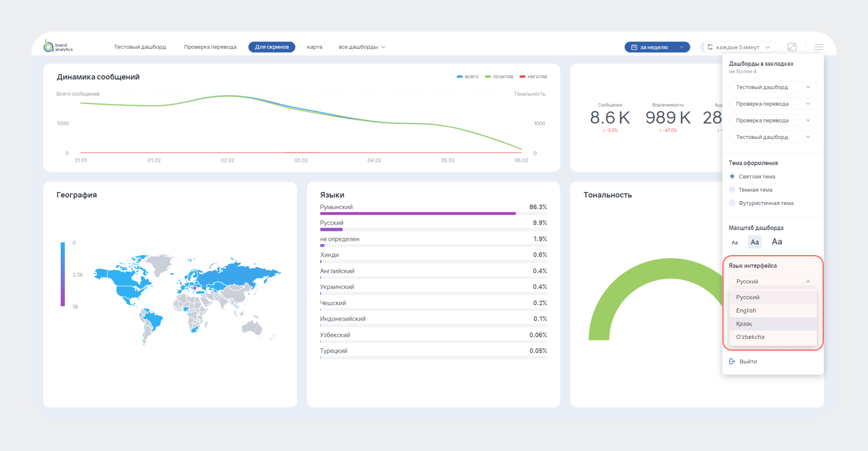
Task: Select the 'O'zbekcha' language option
Action: coord(750,337)
